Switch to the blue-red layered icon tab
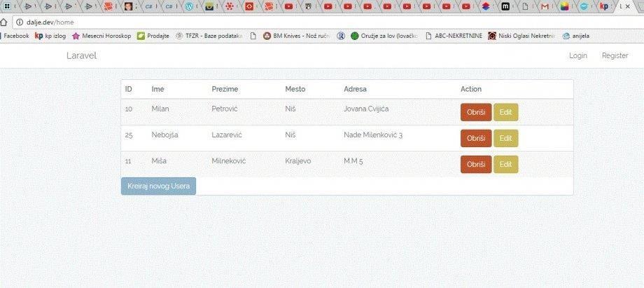 (486, 6)
